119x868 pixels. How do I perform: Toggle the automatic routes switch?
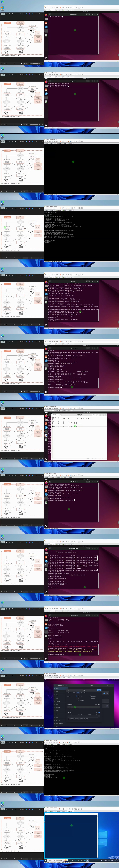tap(99, 712)
